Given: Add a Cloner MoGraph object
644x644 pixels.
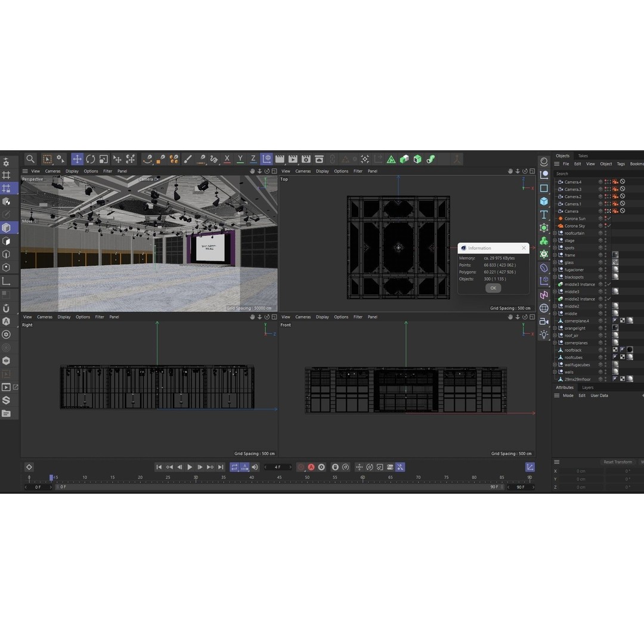Looking at the screenshot, I should pyautogui.click(x=544, y=241).
